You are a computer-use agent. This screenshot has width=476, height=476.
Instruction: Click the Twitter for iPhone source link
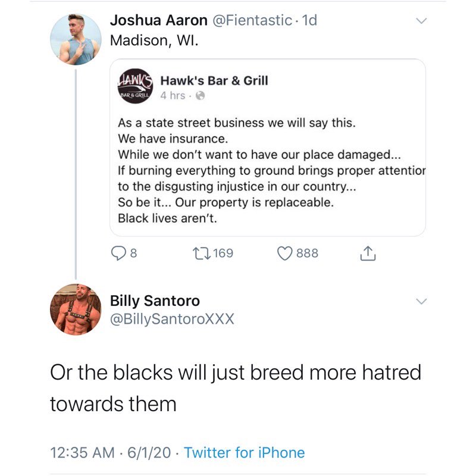pos(245,453)
